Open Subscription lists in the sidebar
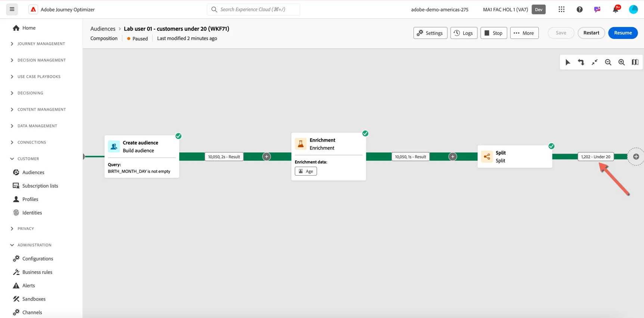This screenshot has width=644, height=318. tap(40, 186)
